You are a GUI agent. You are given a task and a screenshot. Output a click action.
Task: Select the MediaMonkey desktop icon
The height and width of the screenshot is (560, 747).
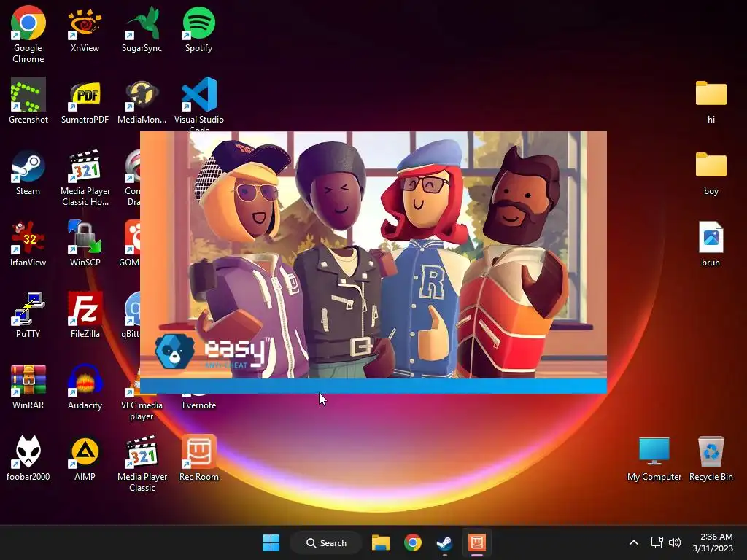tap(142, 101)
